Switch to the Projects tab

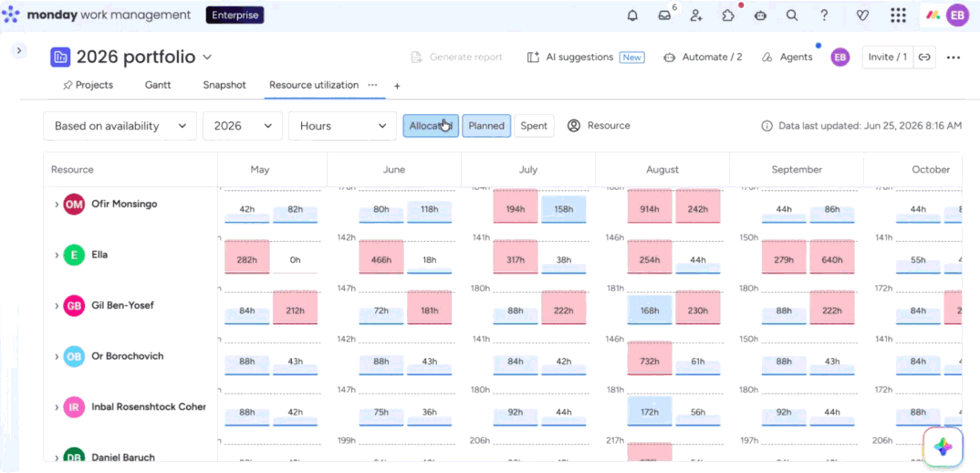click(x=88, y=85)
